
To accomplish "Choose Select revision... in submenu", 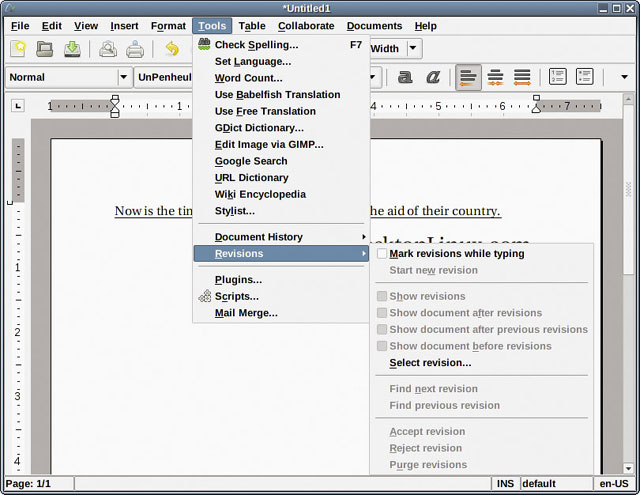I will pyautogui.click(x=482, y=363).
